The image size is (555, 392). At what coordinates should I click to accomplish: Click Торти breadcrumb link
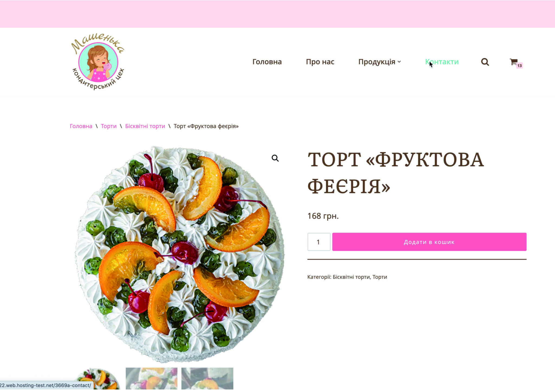click(x=109, y=126)
